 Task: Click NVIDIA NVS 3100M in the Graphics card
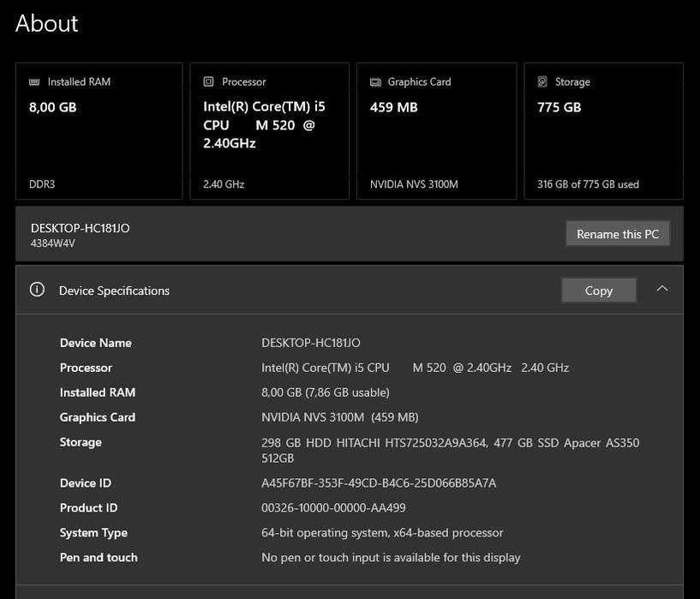tap(414, 184)
